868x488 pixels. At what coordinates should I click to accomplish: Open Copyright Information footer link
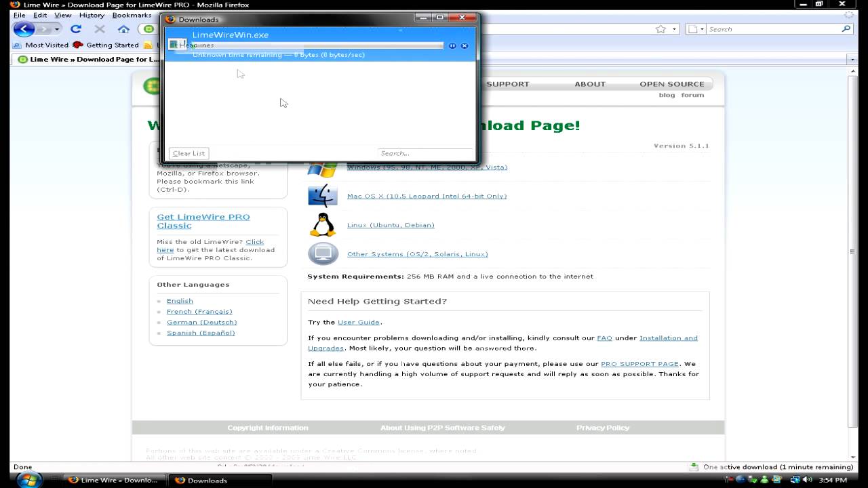pyautogui.click(x=268, y=428)
